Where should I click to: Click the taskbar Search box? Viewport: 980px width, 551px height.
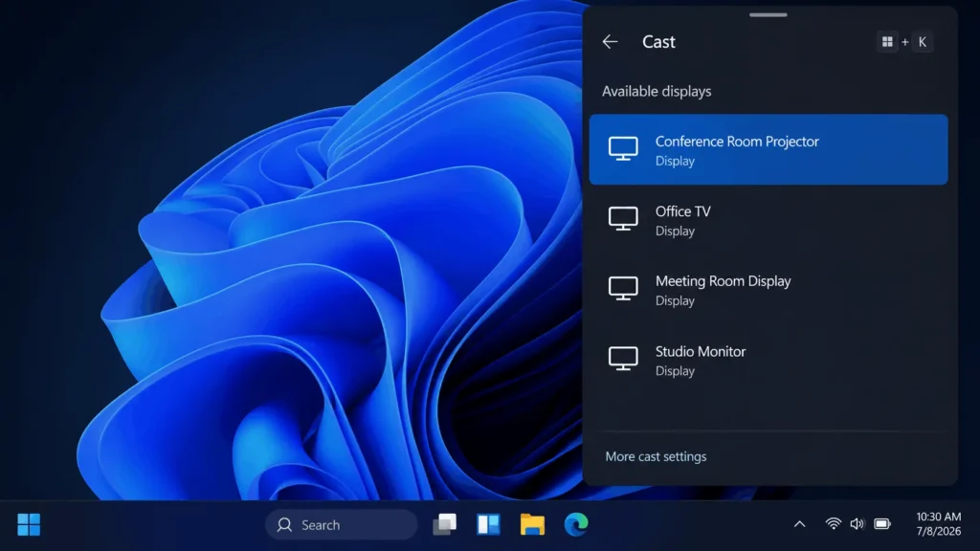[342, 525]
